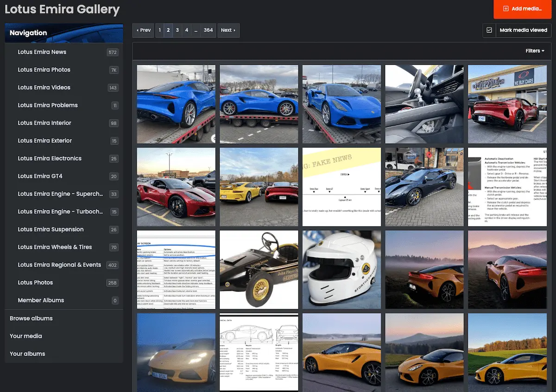Image resolution: width=556 pixels, height=392 pixels.
Task: Go to page 3 of the gallery
Action: pyautogui.click(x=177, y=30)
